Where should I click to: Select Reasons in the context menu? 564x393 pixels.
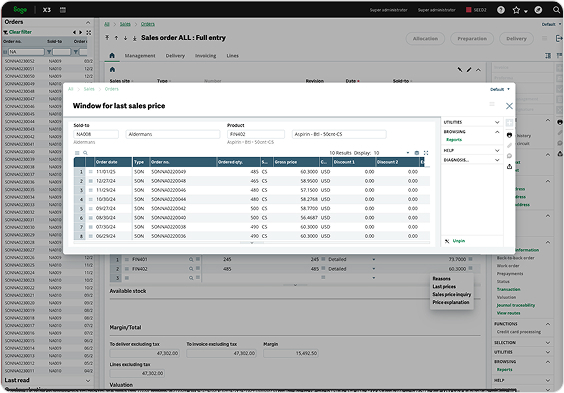pyautogui.click(x=441, y=279)
